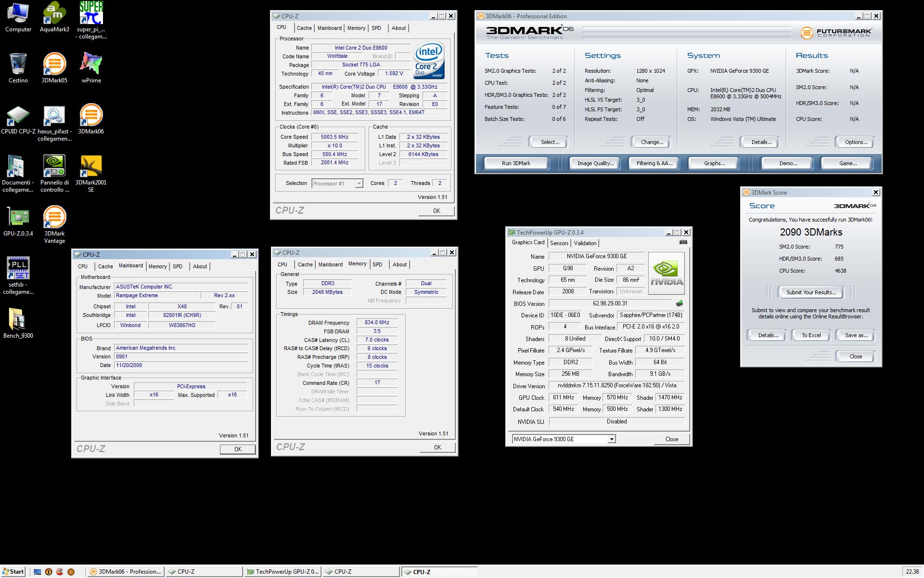
Task: Open the Cestino recycle bin
Action: pos(18,68)
